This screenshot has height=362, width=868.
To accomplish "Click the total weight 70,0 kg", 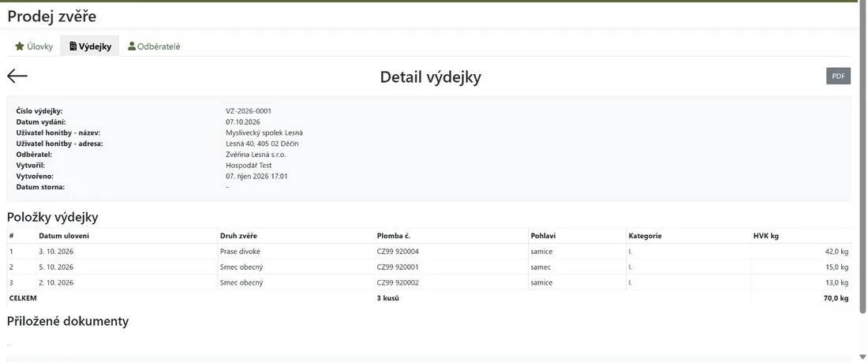I will pyautogui.click(x=836, y=298).
